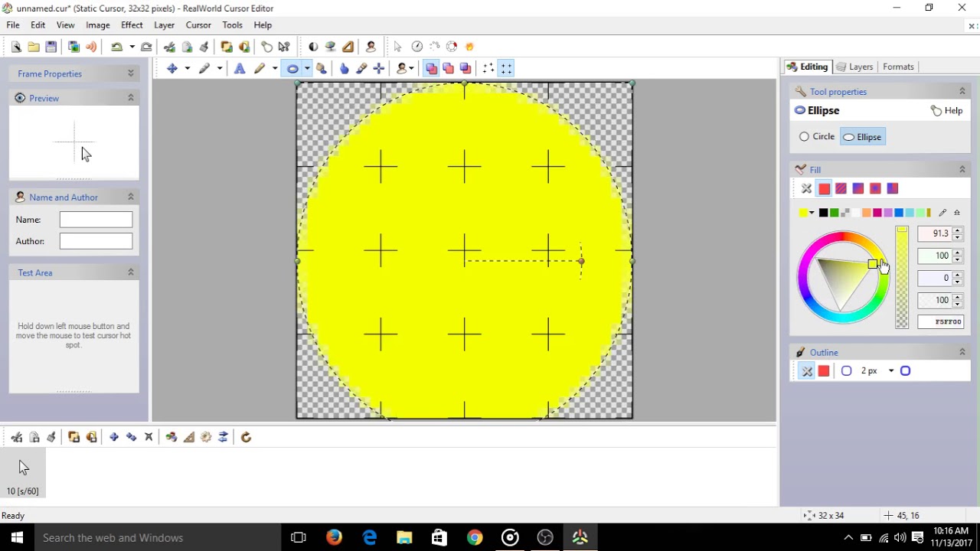Viewport: 980px width, 551px height.
Task: Open the File menu
Action: [13, 25]
